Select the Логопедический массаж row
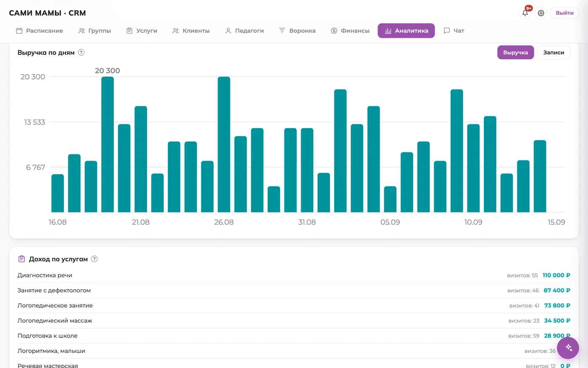 [x=294, y=321]
